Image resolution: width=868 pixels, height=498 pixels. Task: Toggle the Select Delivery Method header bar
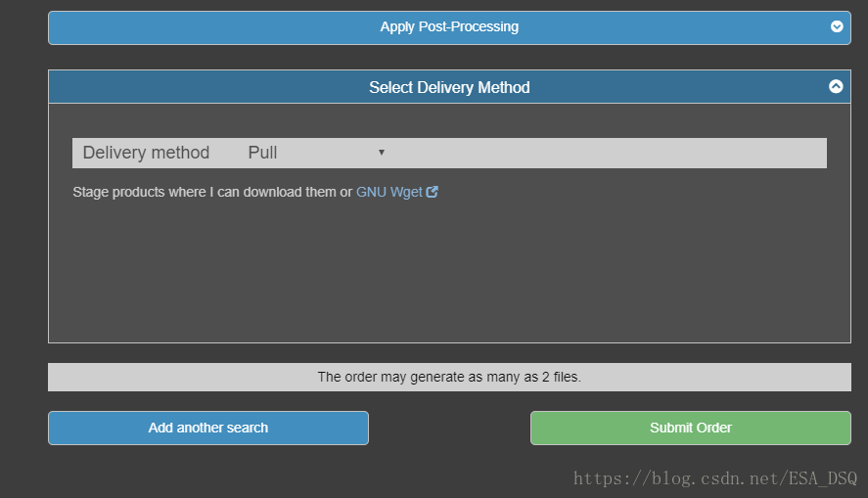pyautogui.click(x=449, y=87)
